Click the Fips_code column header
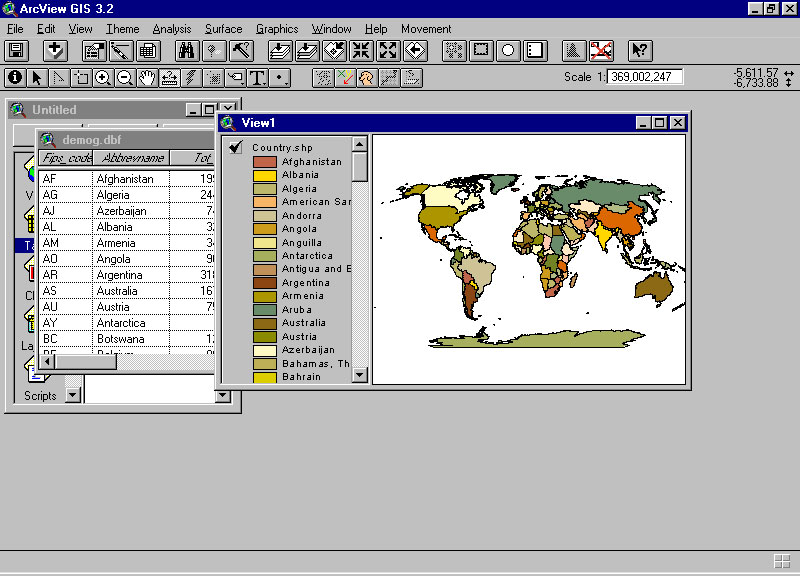 [66, 158]
